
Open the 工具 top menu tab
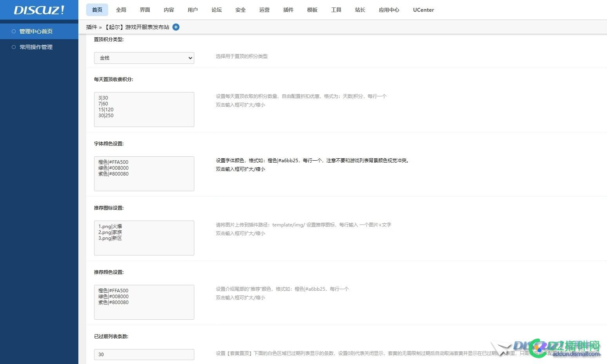tap(336, 10)
